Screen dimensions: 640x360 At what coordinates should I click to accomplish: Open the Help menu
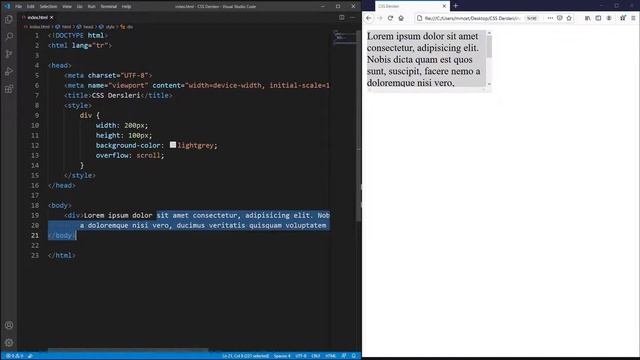pyautogui.click(x=127, y=7)
